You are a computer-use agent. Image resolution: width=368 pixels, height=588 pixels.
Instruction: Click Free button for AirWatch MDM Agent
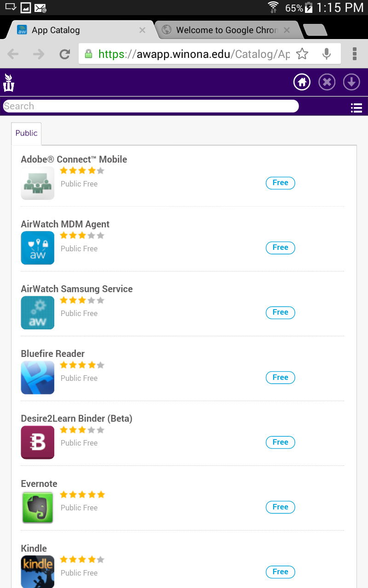point(280,248)
